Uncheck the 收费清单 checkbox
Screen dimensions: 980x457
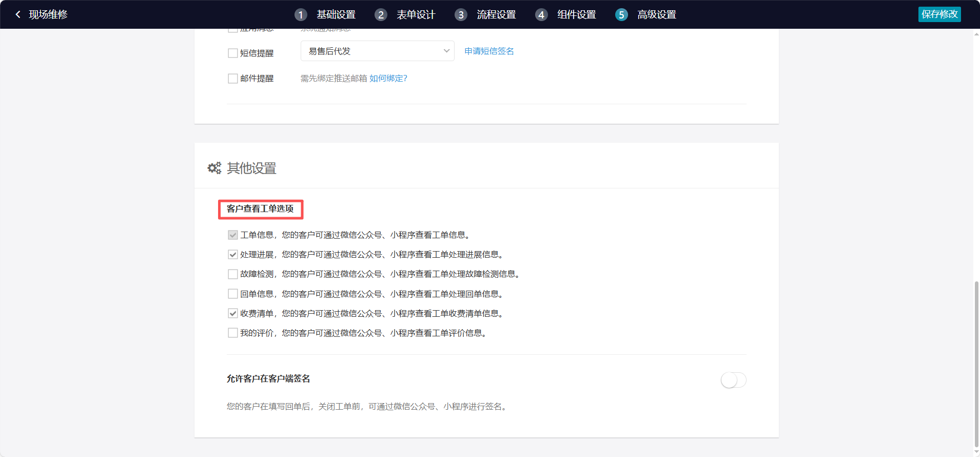click(x=233, y=314)
